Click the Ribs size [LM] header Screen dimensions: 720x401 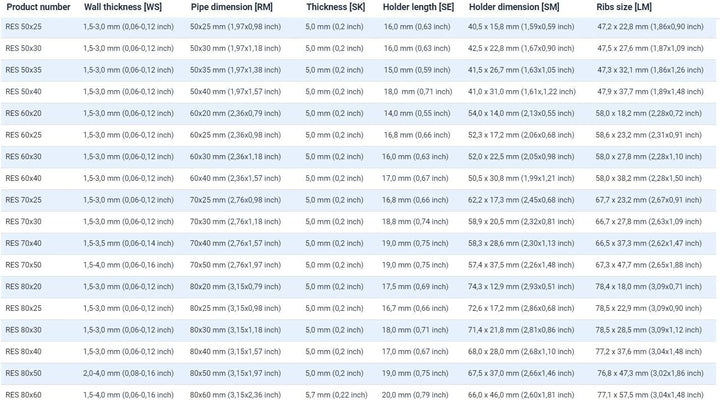pyautogui.click(x=624, y=7)
